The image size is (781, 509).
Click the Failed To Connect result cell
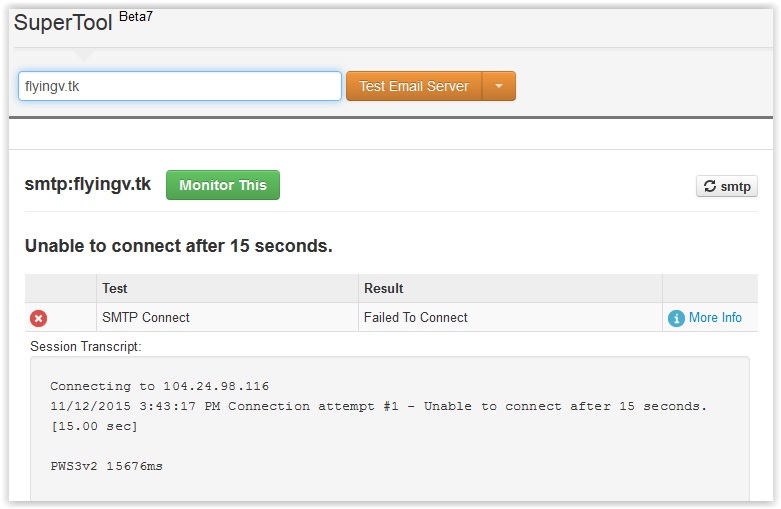click(416, 317)
